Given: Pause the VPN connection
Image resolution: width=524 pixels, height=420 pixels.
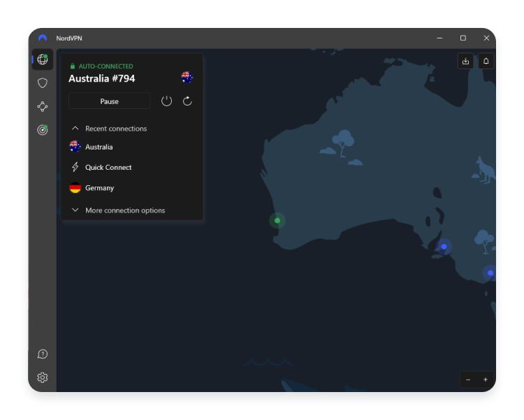Looking at the screenshot, I should pyautogui.click(x=109, y=101).
